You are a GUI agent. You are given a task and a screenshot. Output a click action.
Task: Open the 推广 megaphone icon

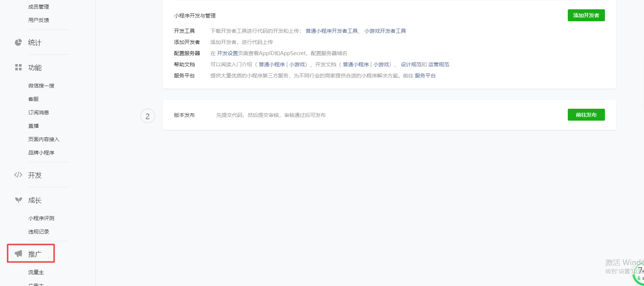(x=18, y=254)
